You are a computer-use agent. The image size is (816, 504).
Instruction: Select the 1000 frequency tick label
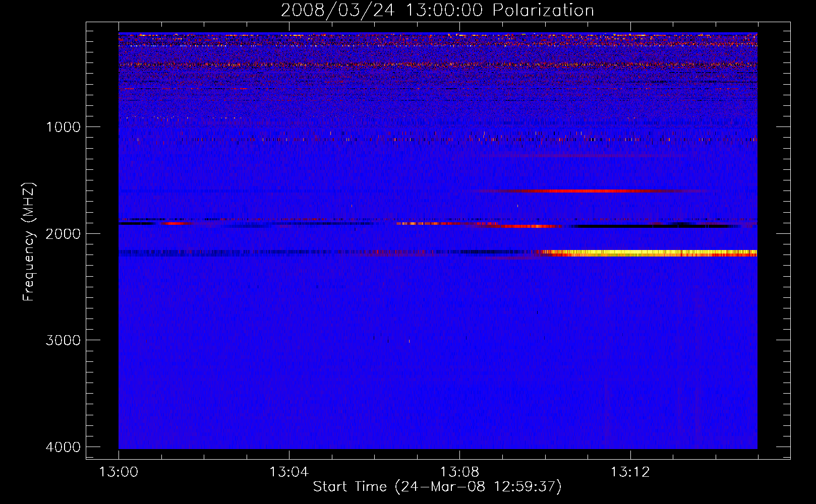point(63,127)
